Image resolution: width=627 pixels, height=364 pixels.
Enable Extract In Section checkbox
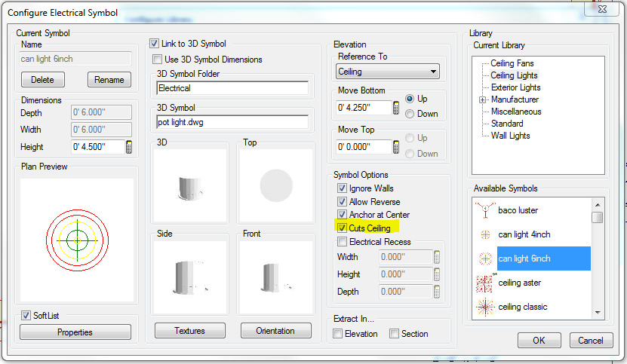point(395,334)
